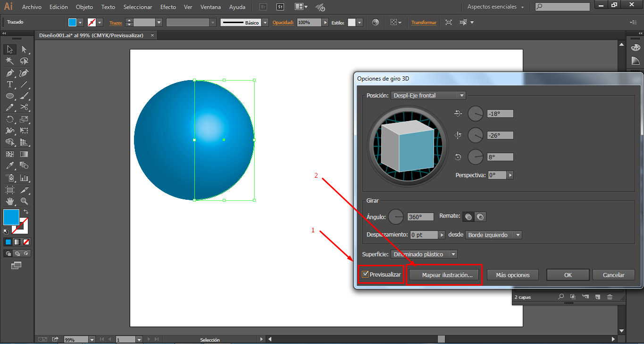Choose the Symbol Sprayer tool
The image size is (644, 344).
pos(9,178)
